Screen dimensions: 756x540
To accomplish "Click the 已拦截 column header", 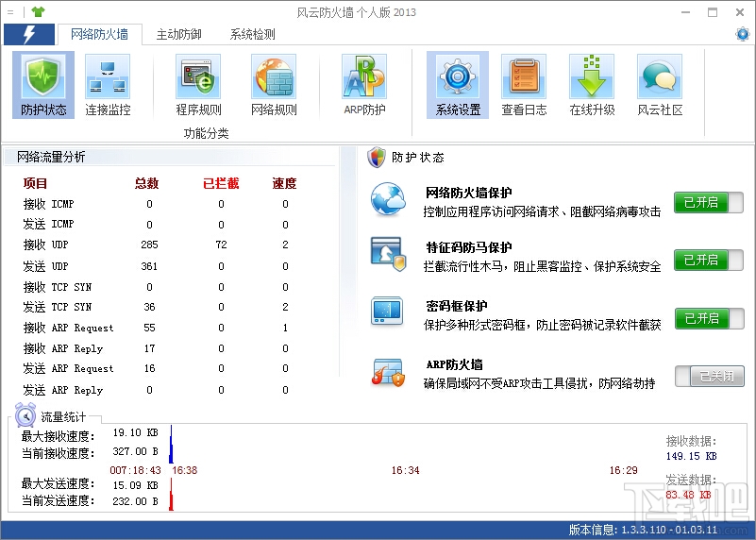I will pyautogui.click(x=221, y=183).
